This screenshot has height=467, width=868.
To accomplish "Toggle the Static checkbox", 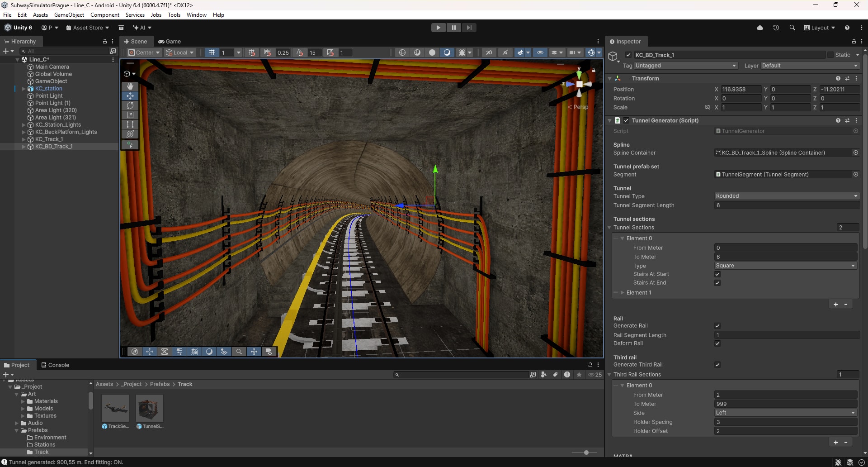I will coord(830,55).
